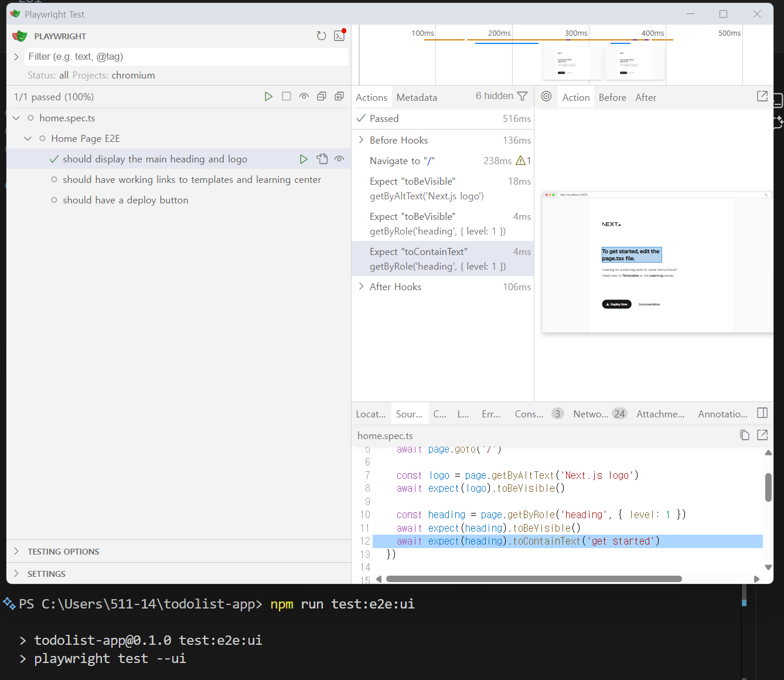Switch to the Metadata tab
The height and width of the screenshot is (680, 784).
pos(417,97)
